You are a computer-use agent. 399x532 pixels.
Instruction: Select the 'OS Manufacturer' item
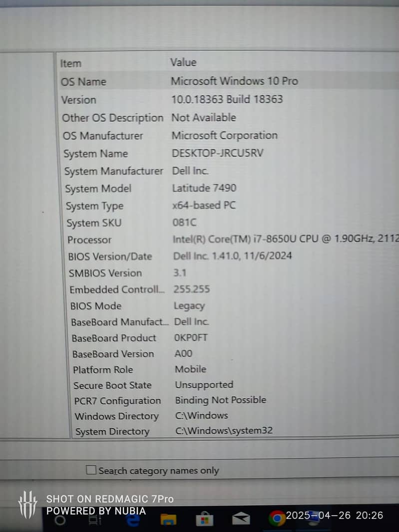point(103,136)
